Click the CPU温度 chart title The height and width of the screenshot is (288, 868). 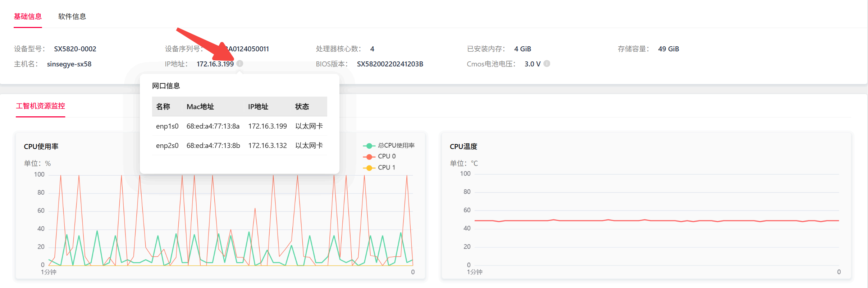coord(463,147)
